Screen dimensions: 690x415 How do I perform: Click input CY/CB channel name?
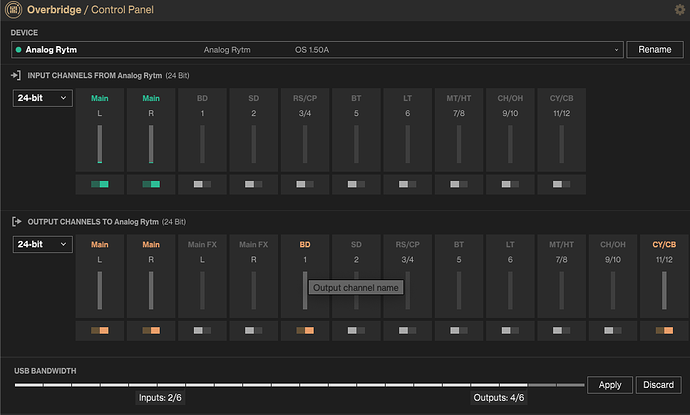(562, 98)
